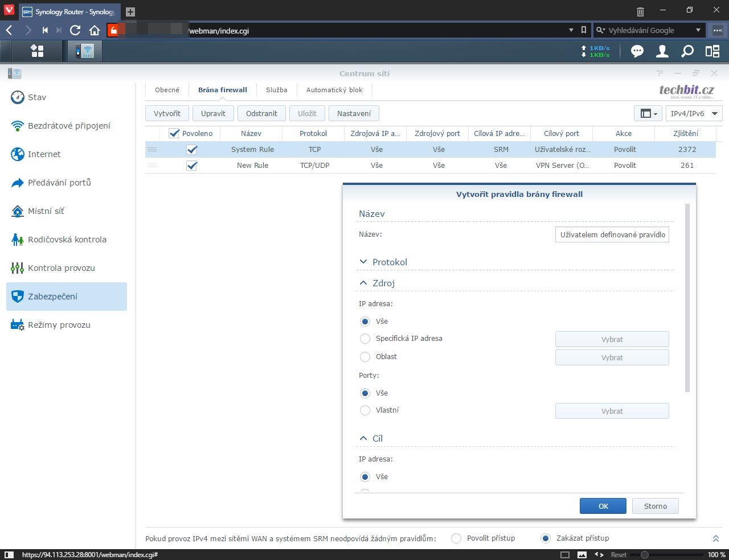The height and width of the screenshot is (560, 729).
Task: Click the browser home icon
Action: coord(95,30)
